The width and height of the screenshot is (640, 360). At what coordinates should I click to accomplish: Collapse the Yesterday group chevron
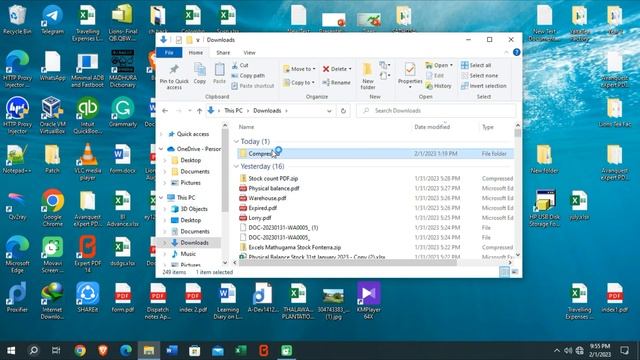[236, 166]
